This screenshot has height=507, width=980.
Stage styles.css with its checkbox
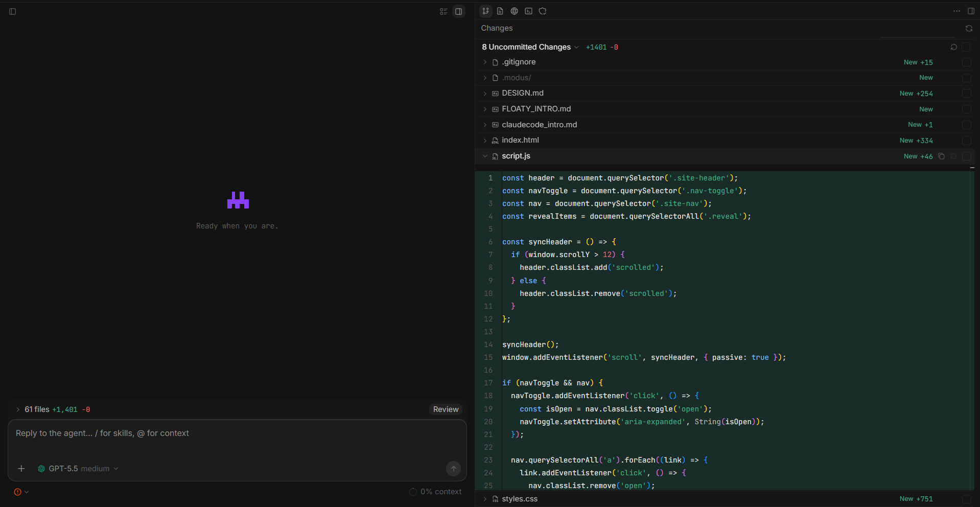click(x=966, y=499)
